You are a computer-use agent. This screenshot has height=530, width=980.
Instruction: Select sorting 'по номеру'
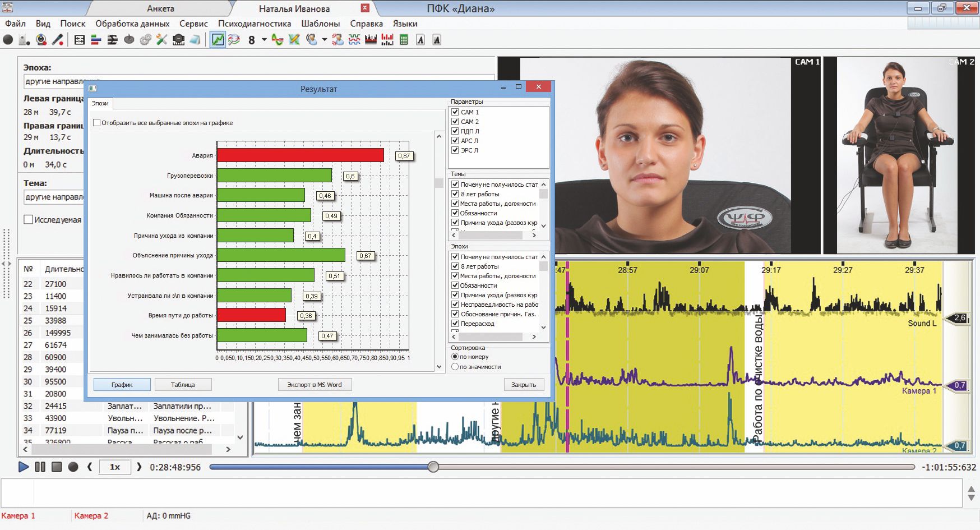pyautogui.click(x=455, y=357)
